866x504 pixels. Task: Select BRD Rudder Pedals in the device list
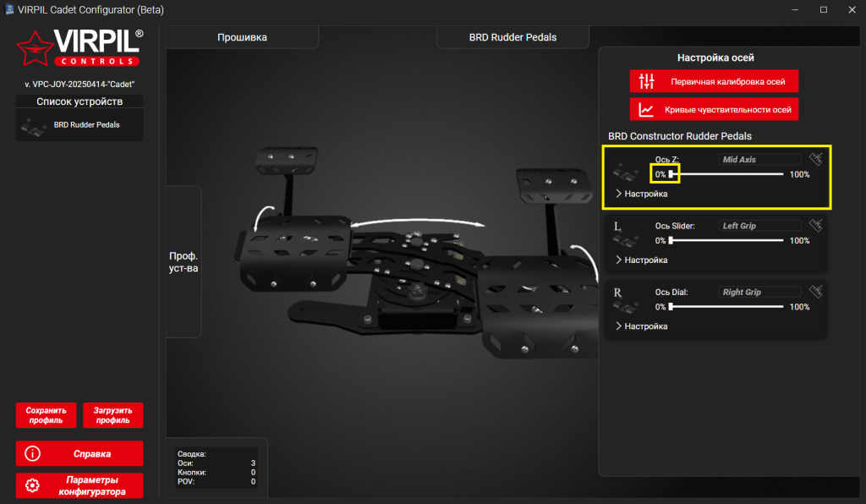[79, 125]
